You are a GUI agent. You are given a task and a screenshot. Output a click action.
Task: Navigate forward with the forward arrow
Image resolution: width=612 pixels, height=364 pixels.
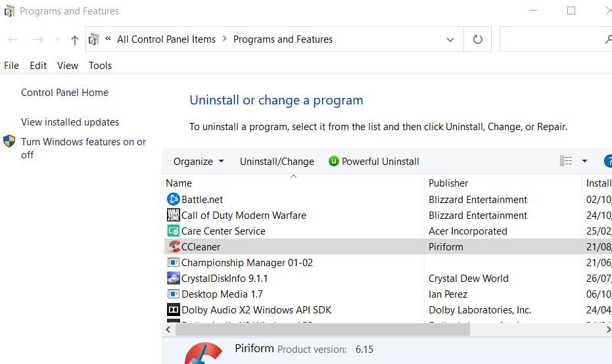(38, 39)
